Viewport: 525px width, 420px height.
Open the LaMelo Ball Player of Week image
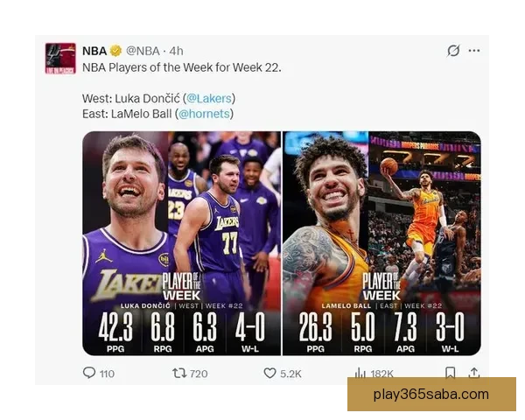tap(381, 243)
